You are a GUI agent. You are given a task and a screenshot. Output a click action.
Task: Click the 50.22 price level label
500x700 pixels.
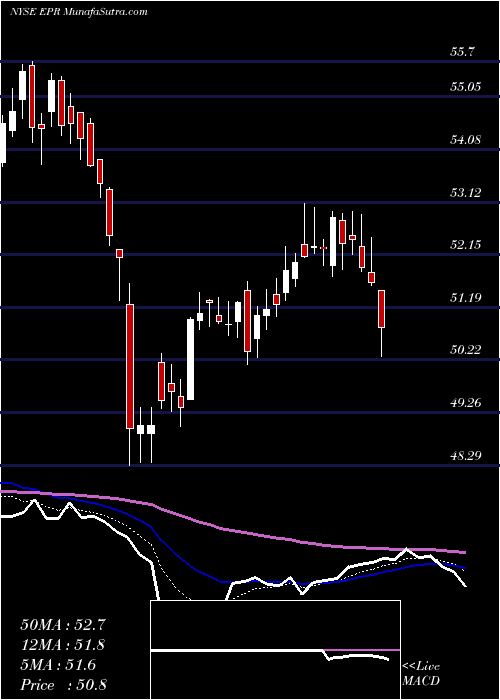click(x=466, y=350)
